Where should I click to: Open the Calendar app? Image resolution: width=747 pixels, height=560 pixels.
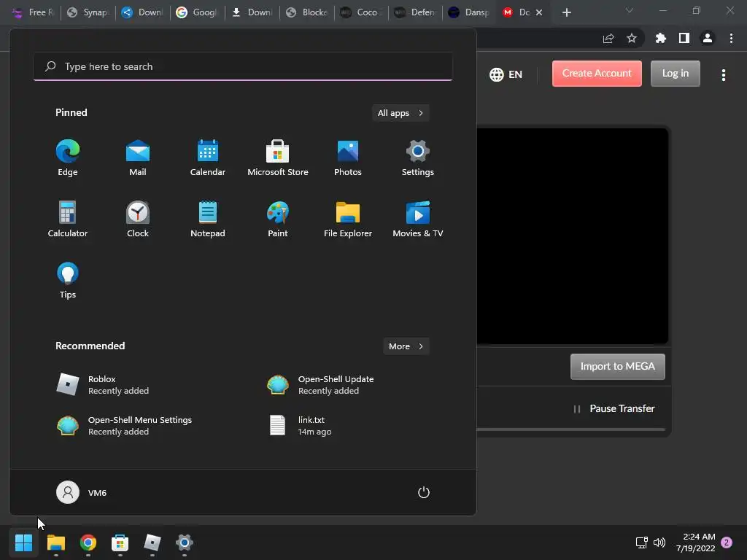(x=208, y=158)
